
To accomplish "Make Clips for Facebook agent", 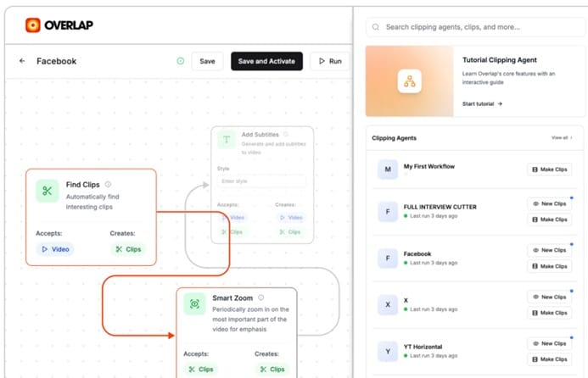I will click(549, 266).
